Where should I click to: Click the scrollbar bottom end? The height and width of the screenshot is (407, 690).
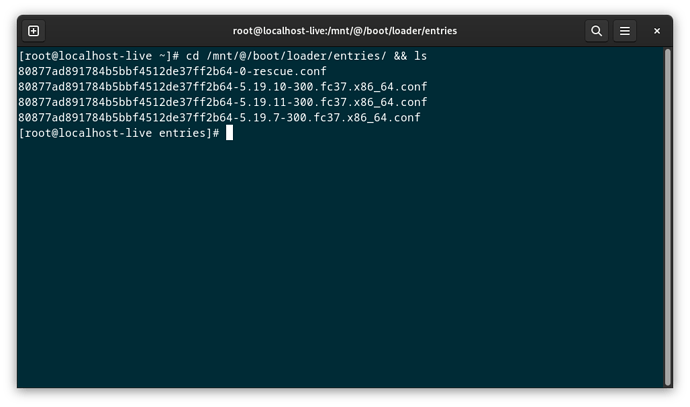tap(668, 382)
